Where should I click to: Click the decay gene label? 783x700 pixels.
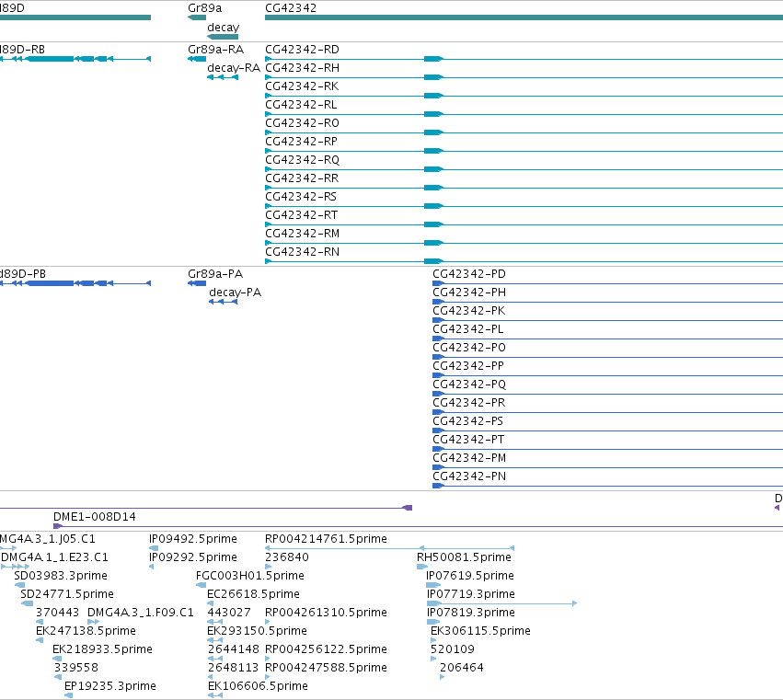pos(224,27)
